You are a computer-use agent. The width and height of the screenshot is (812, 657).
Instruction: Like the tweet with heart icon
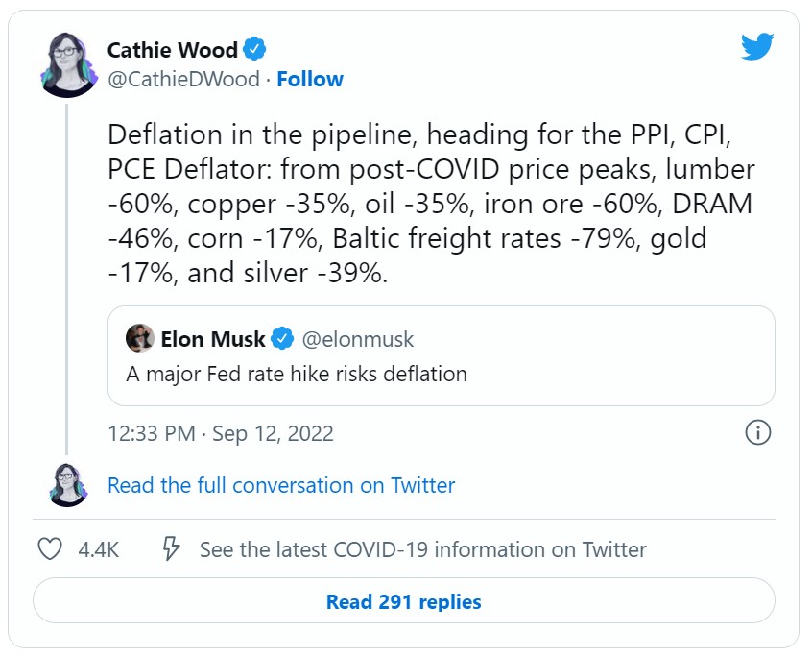(49, 549)
